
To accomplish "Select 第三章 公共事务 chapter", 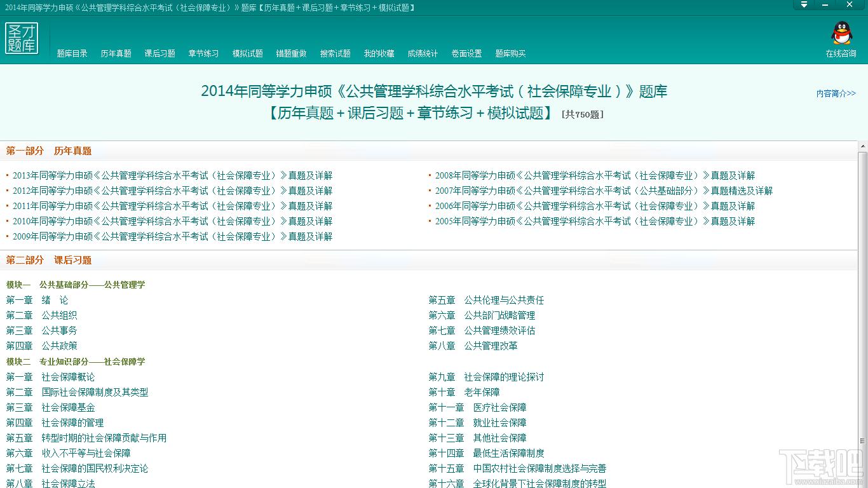I will pos(42,331).
